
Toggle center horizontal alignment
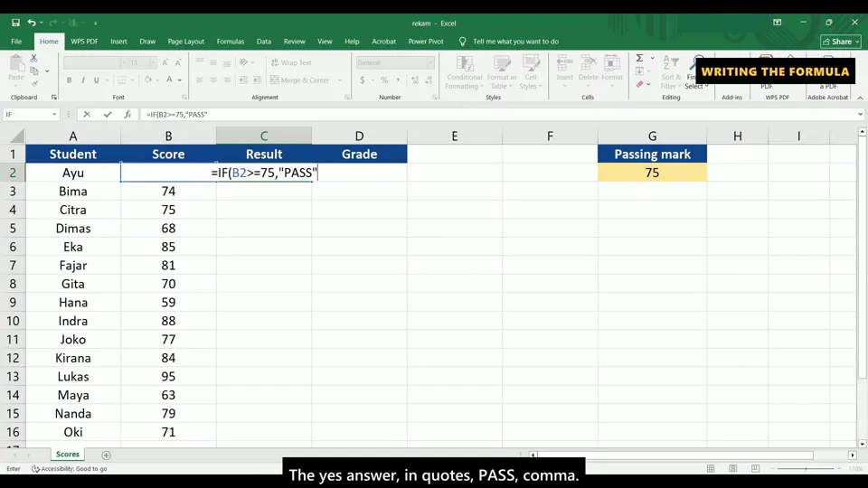pyautogui.click(x=213, y=80)
